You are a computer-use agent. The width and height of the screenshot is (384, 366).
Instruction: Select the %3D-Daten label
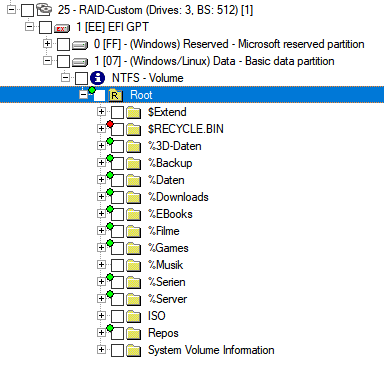click(175, 146)
